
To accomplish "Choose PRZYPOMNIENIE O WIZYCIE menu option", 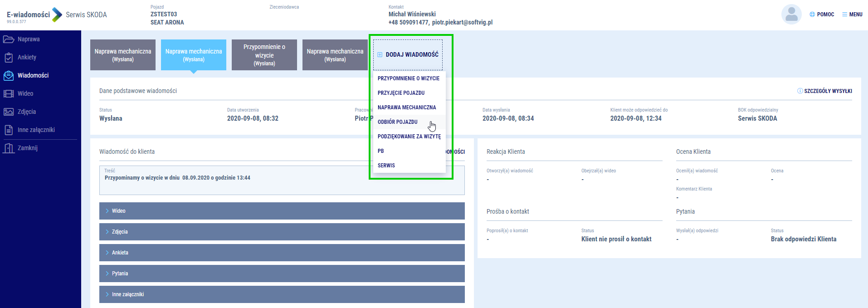I will [x=408, y=78].
